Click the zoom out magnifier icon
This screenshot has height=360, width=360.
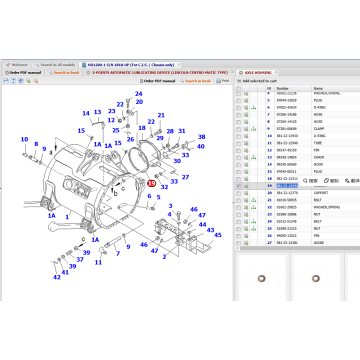36,81
